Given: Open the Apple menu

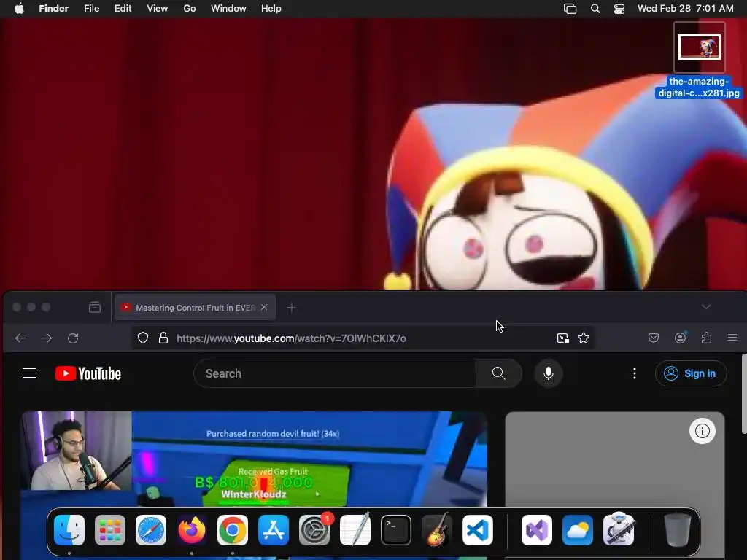Looking at the screenshot, I should (x=19, y=9).
